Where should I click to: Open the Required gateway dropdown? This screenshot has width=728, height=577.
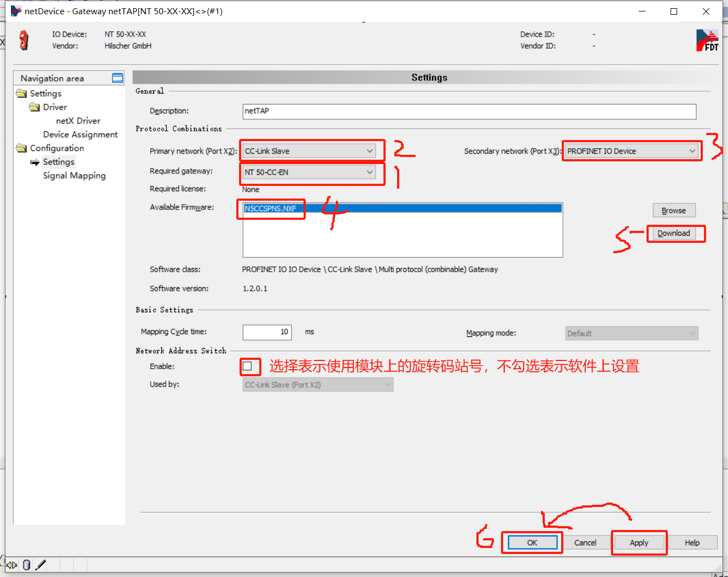tap(309, 172)
